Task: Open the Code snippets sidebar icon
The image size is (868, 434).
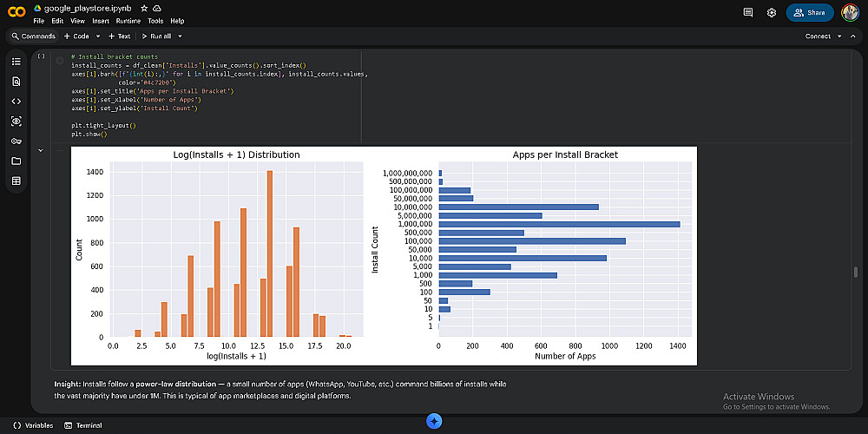Action: [x=16, y=102]
